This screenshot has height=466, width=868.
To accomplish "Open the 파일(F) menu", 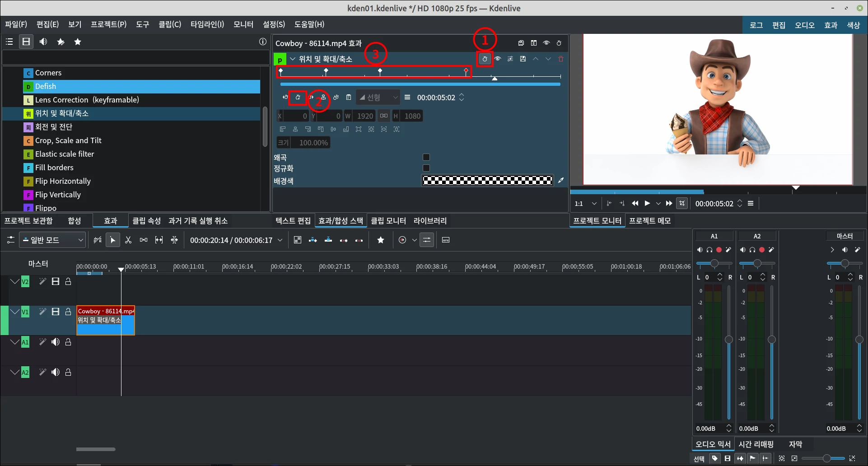I will [x=16, y=24].
